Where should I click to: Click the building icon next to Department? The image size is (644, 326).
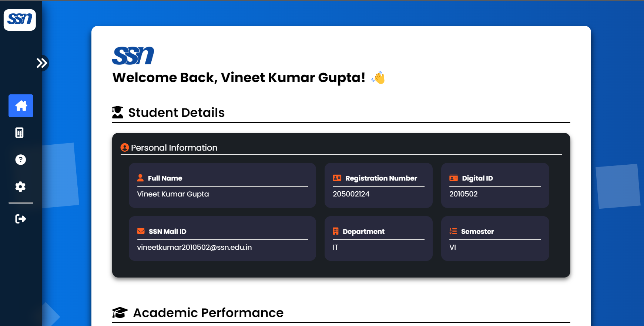point(336,231)
